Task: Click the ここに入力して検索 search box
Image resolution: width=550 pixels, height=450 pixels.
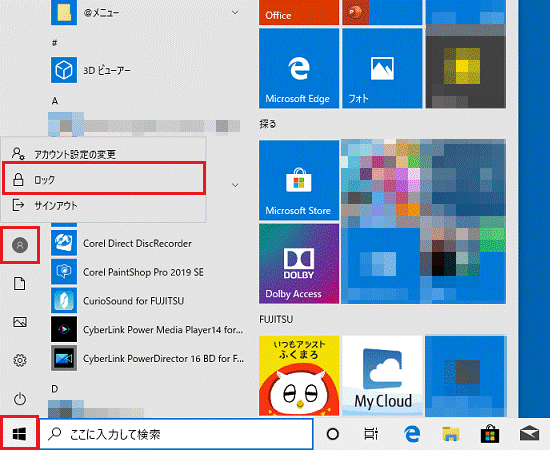Action: (176, 434)
